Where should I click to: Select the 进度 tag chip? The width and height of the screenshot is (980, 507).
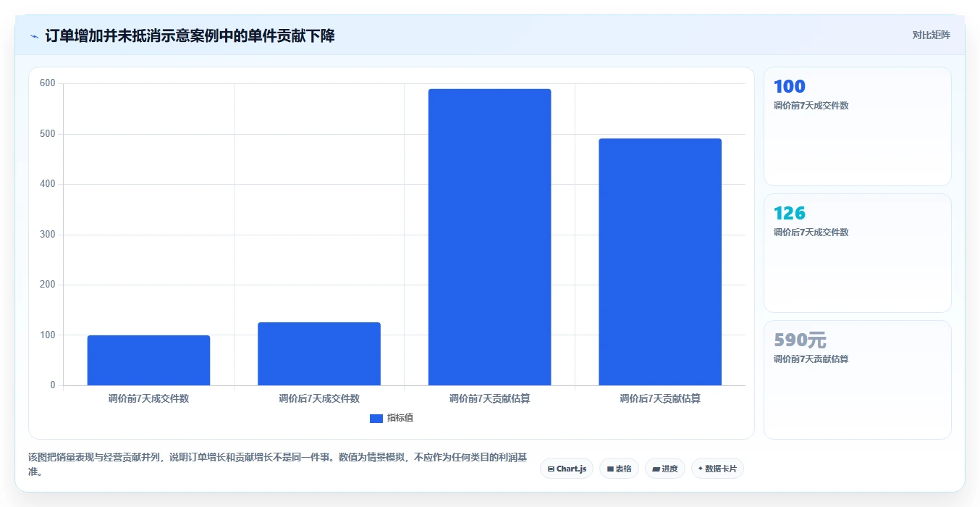click(x=664, y=469)
